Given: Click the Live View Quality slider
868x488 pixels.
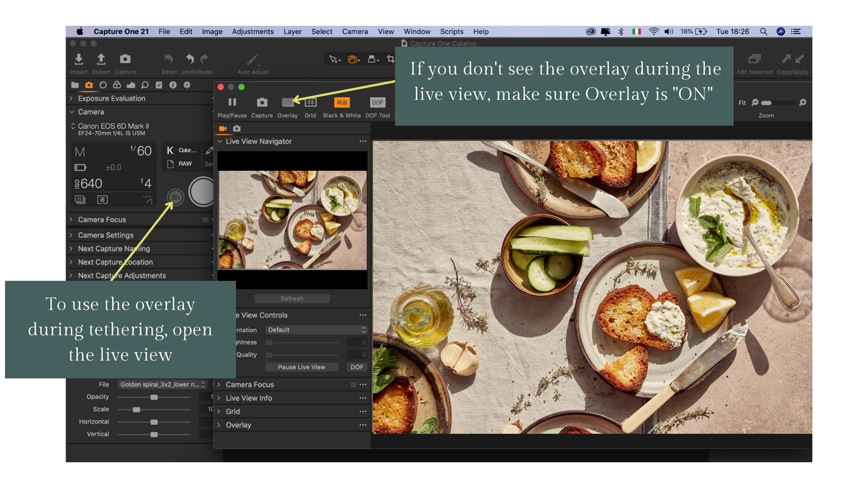Looking at the screenshot, I should pos(302,355).
